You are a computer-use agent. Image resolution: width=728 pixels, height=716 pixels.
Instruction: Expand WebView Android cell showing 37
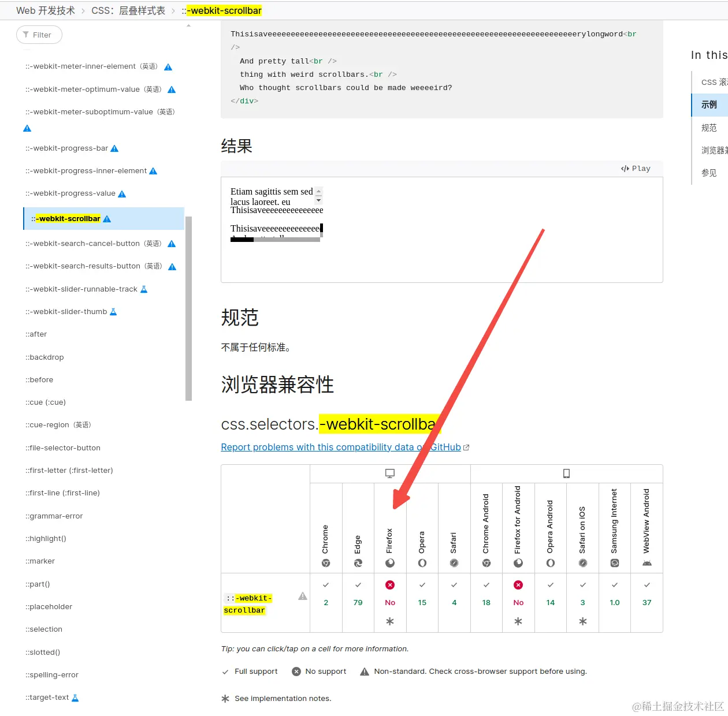click(647, 603)
